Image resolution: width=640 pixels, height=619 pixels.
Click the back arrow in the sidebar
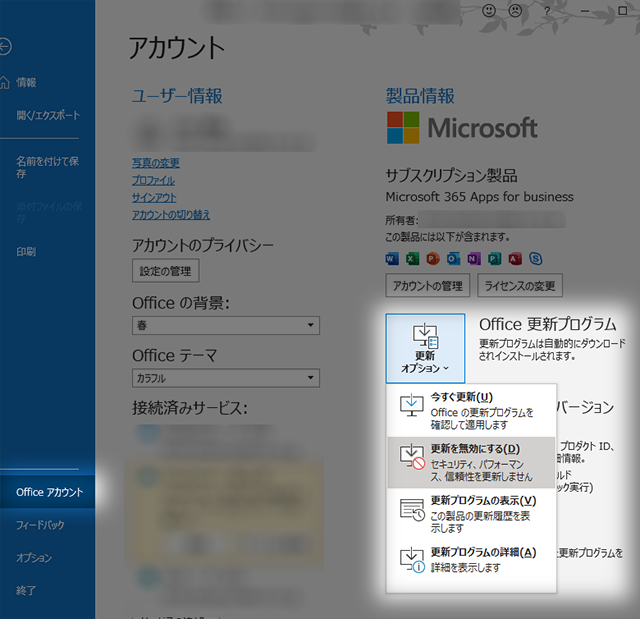tap(6, 46)
